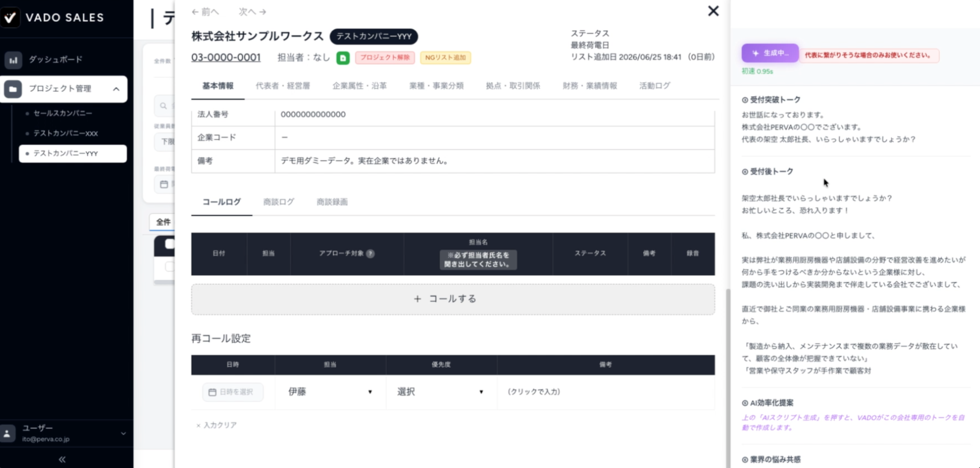Switch to the 業種・事業分類 tab
The width and height of the screenshot is (980, 468).
point(436,86)
